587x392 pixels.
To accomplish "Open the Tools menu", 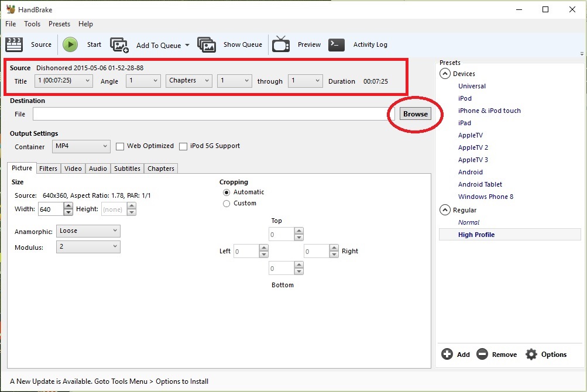I will pyautogui.click(x=32, y=24).
